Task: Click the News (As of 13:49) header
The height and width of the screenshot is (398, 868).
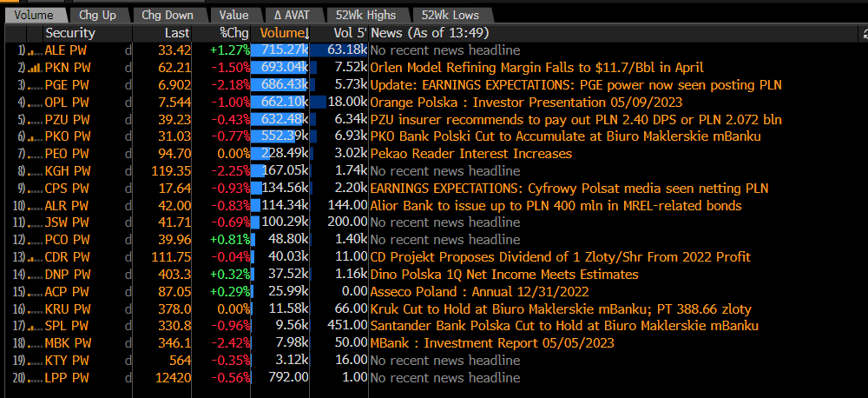Action: (431, 33)
